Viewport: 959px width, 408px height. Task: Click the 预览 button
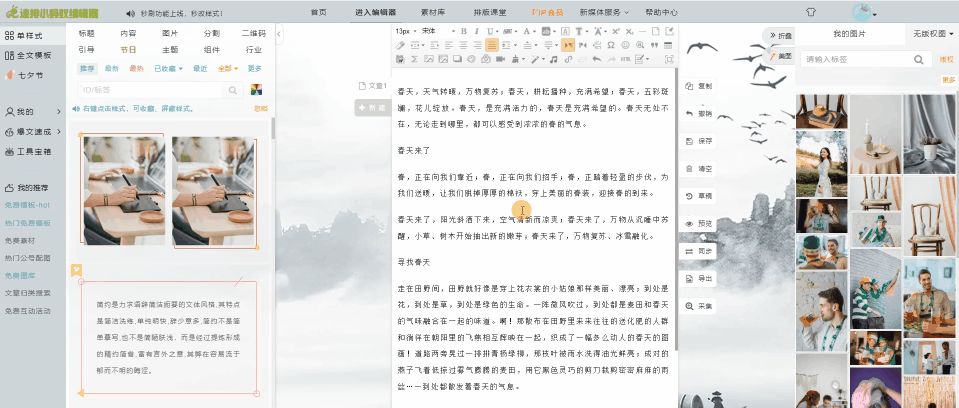tap(699, 224)
